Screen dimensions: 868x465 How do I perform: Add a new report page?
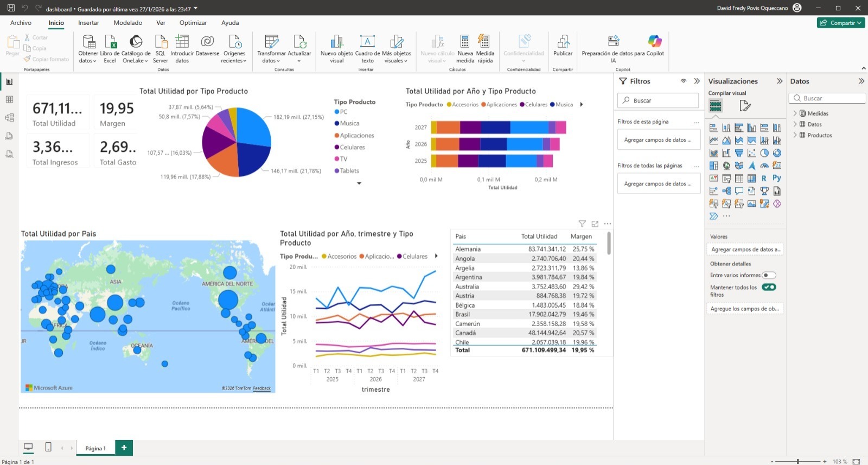click(124, 448)
